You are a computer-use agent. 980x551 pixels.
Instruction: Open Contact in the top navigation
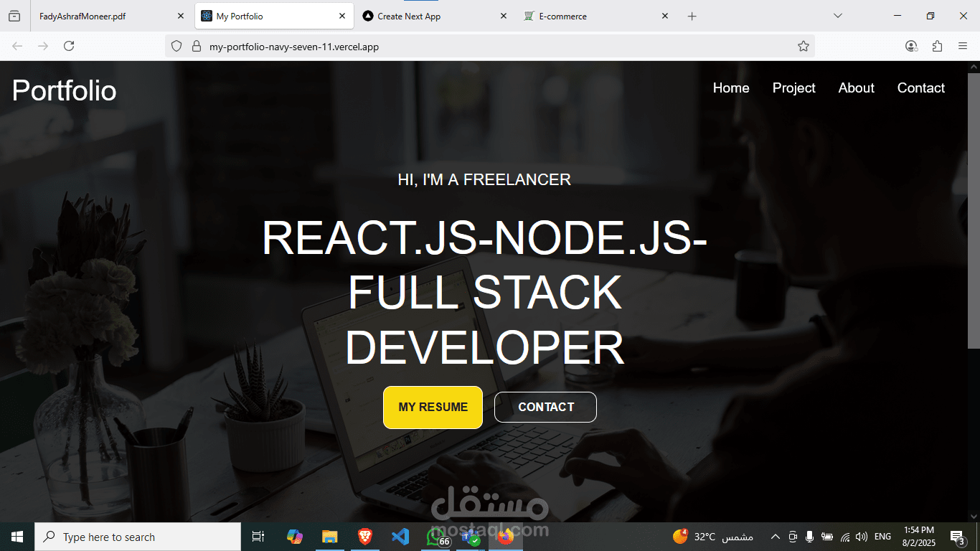tap(920, 88)
